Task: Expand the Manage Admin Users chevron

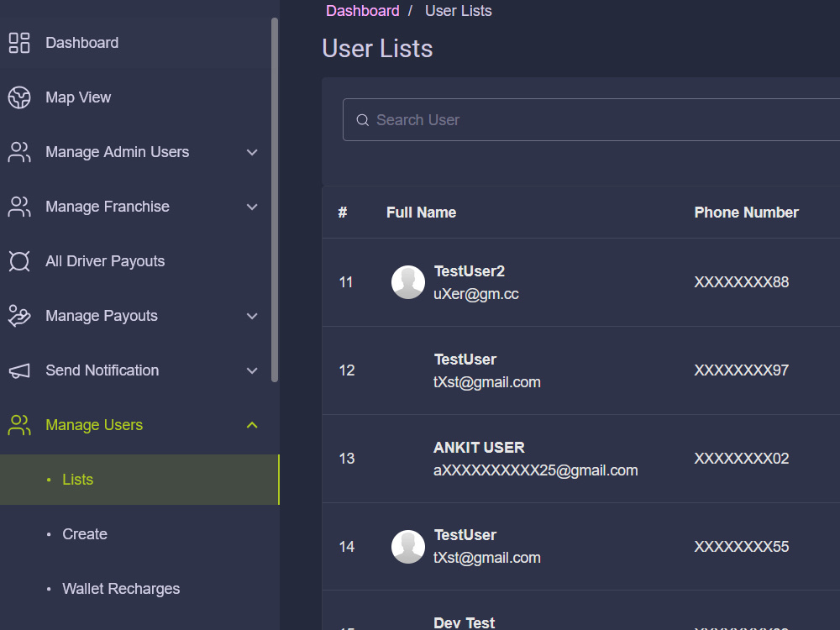Action: [x=252, y=152]
